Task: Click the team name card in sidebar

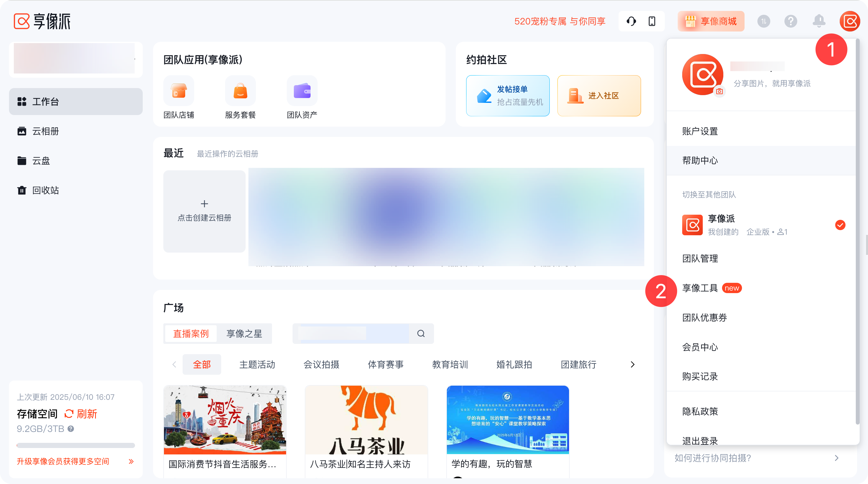Action: [76, 59]
